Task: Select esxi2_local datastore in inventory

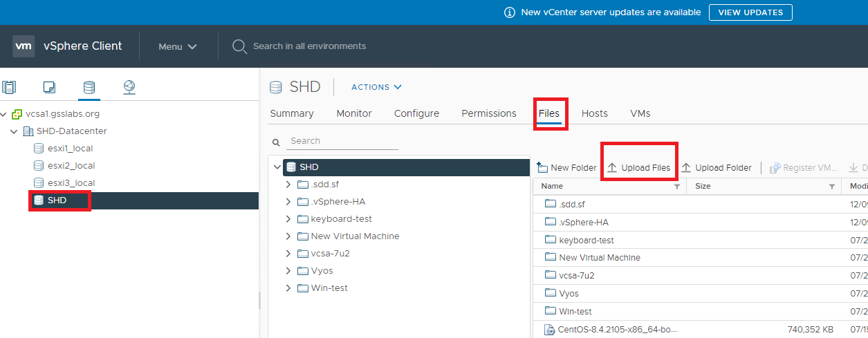Action: [x=71, y=166]
